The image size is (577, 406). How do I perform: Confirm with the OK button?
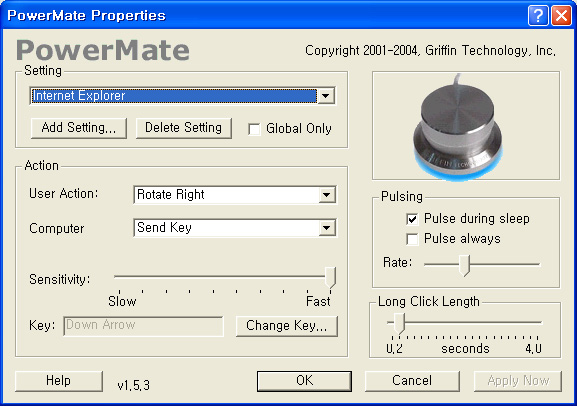(304, 381)
